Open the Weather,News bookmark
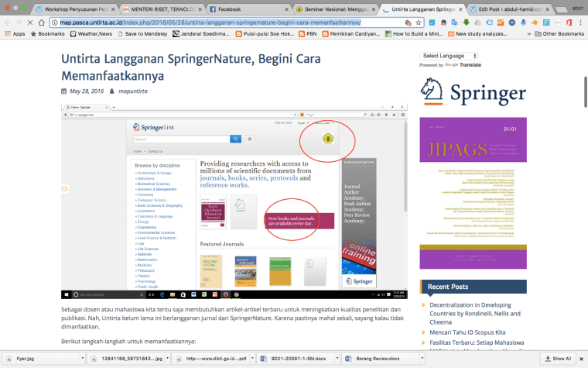588x368 pixels. [x=91, y=34]
